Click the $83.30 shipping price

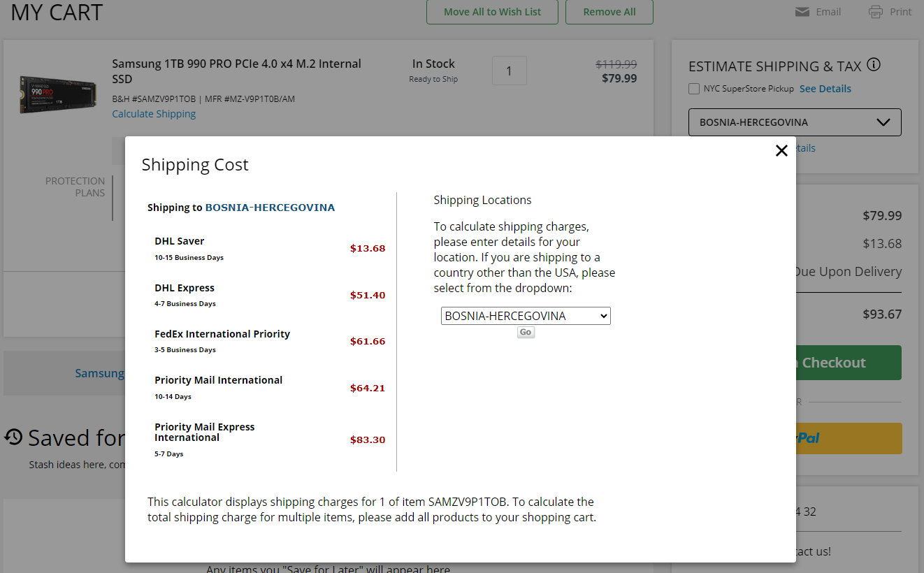(368, 440)
